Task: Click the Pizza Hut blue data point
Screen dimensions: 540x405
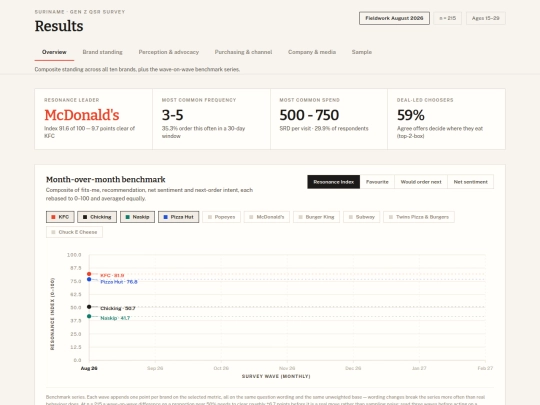Action: pyautogui.click(x=89, y=279)
